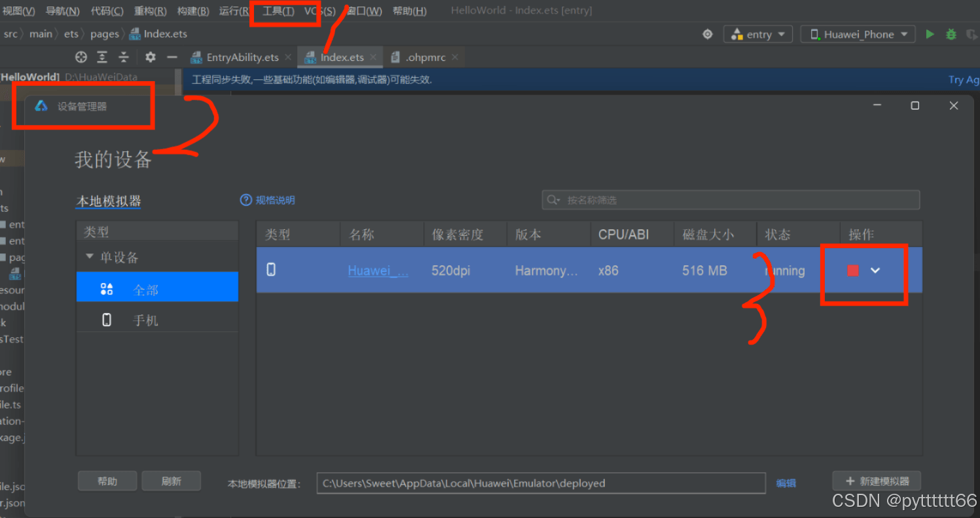Hide the project panel with the minus icon

click(172, 57)
